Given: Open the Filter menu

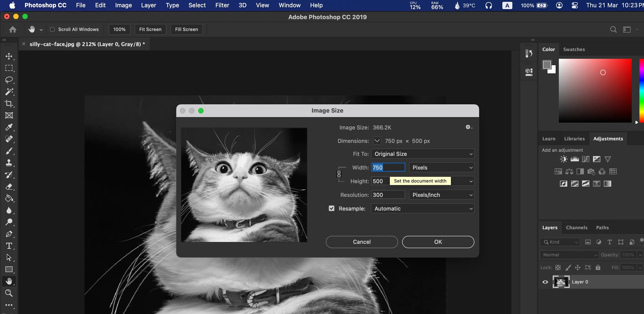Looking at the screenshot, I should pyautogui.click(x=222, y=5).
